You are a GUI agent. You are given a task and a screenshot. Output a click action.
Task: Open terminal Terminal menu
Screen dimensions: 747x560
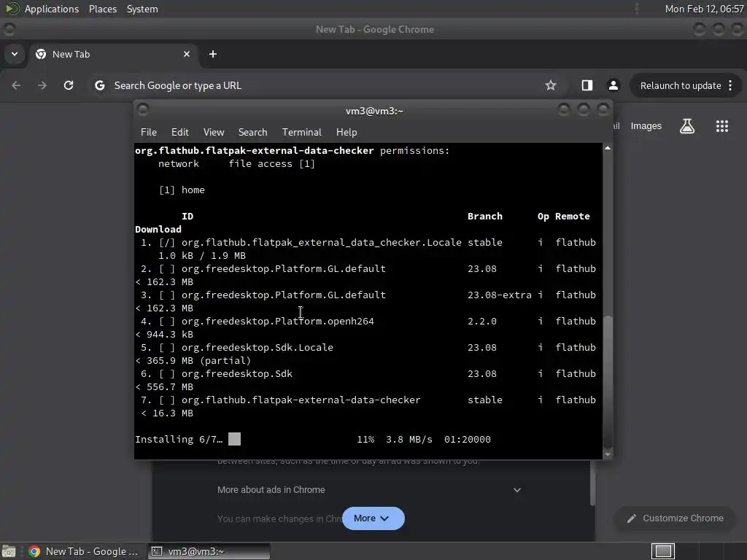coord(301,132)
